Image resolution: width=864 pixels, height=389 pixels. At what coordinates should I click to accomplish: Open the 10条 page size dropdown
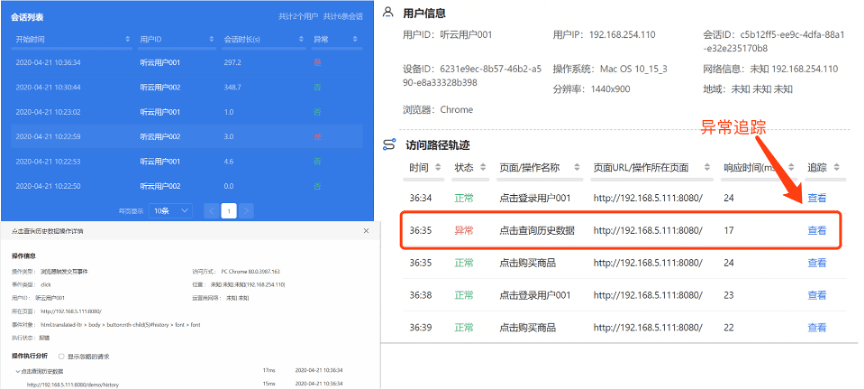tap(170, 210)
